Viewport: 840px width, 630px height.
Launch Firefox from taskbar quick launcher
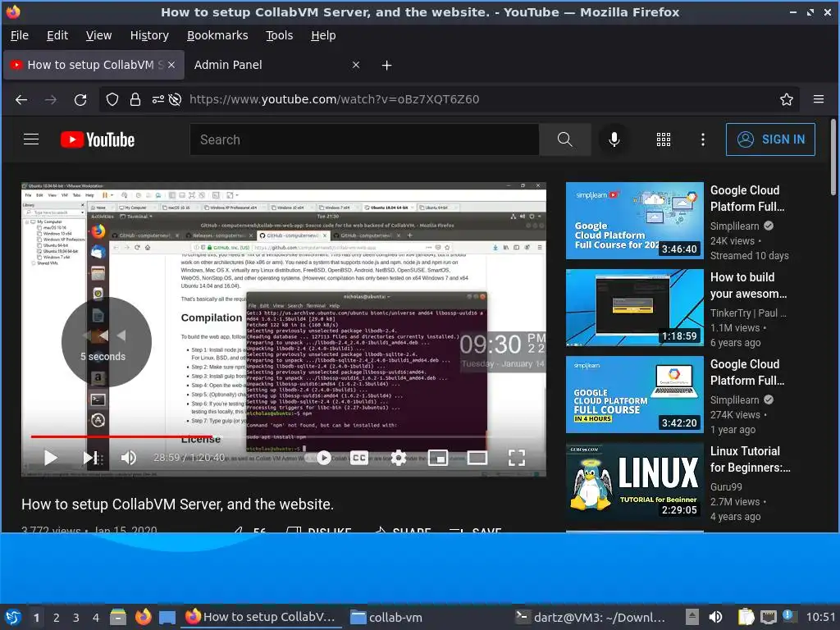[x=143, y=617]
